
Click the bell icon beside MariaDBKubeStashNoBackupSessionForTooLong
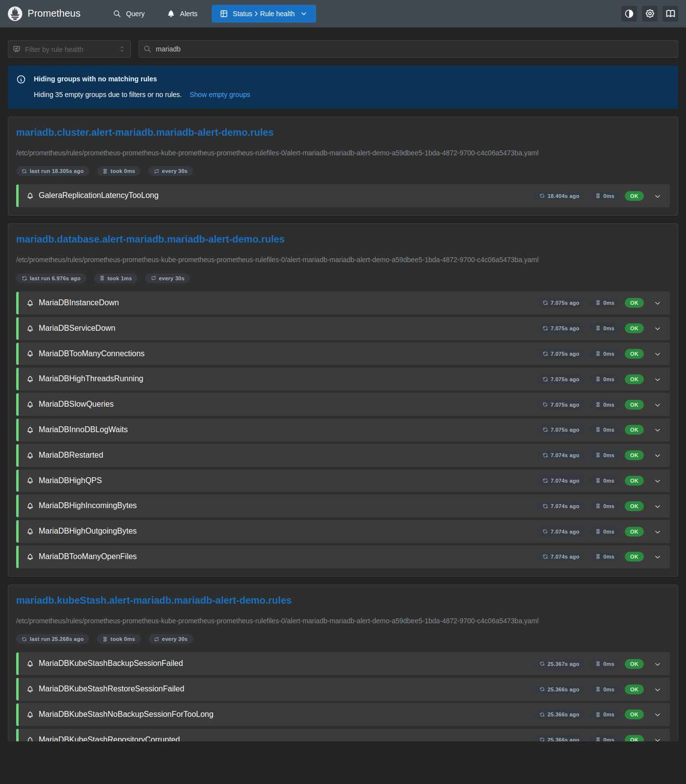tap(30, 715)
